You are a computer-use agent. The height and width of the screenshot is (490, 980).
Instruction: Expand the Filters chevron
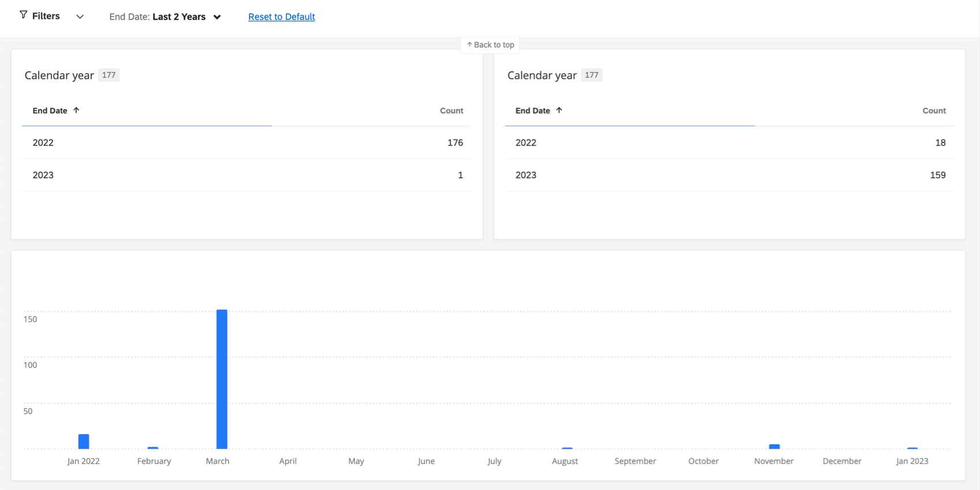point(80,17)
